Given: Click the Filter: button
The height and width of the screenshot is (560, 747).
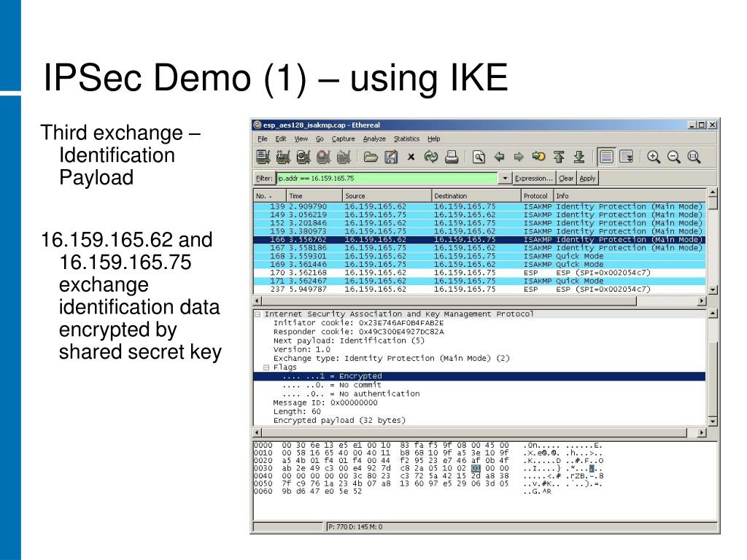Looking at the screenshot, I should coord(264,178).
